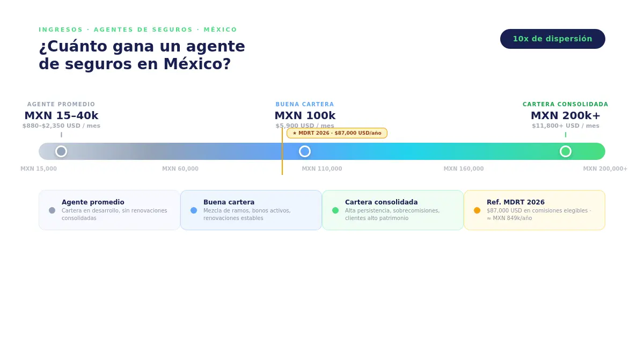Select the green Cartera consolidada legend dot
The width and height of the screenshot is (644, 337).
coord(335,210)
